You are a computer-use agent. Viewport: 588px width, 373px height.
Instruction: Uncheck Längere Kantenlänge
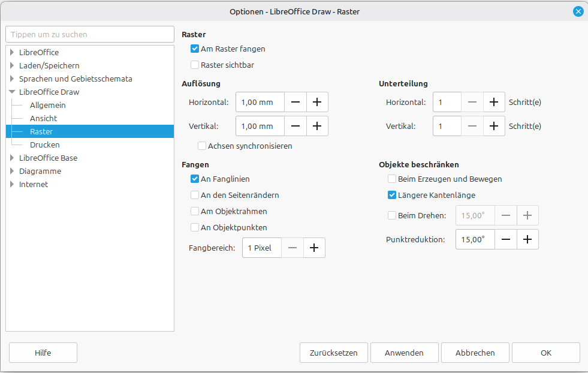(x=392, y=195)
